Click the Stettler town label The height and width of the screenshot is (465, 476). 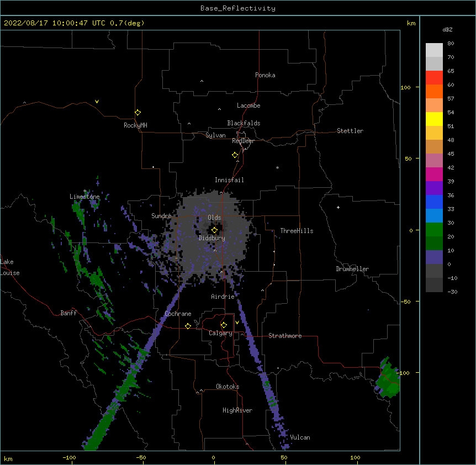(350, 131)
